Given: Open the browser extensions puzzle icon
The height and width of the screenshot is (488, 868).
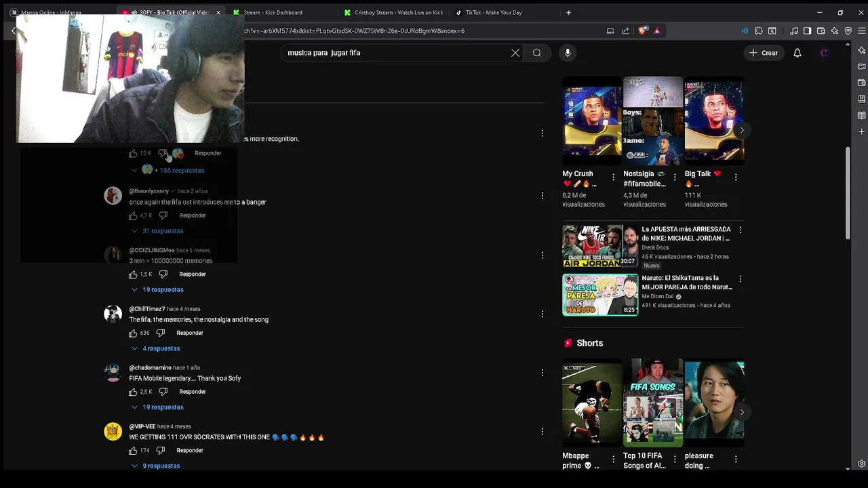Looking at the screenshot, I should 759,30.
